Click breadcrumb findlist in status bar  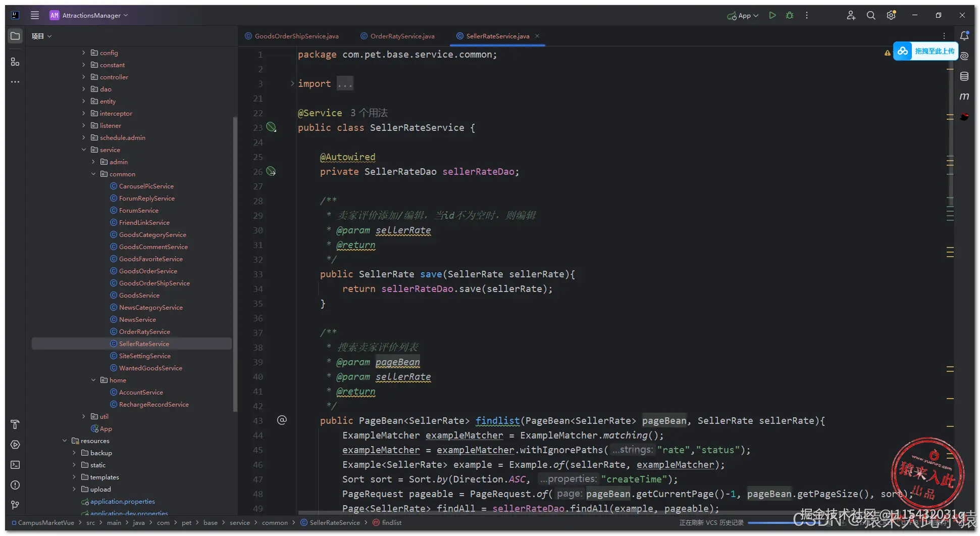click(x=387, y=522)
